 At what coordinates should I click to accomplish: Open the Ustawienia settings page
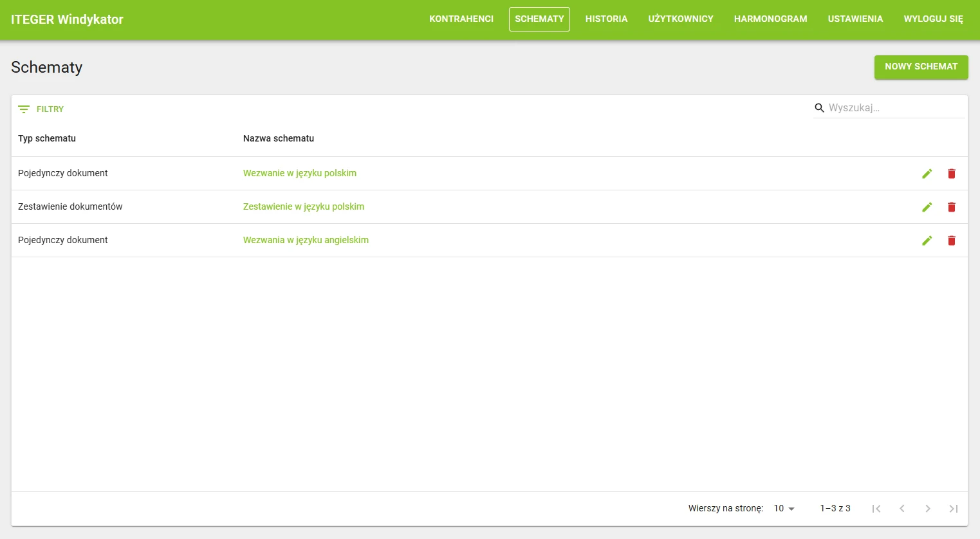[x=855, y=19]
